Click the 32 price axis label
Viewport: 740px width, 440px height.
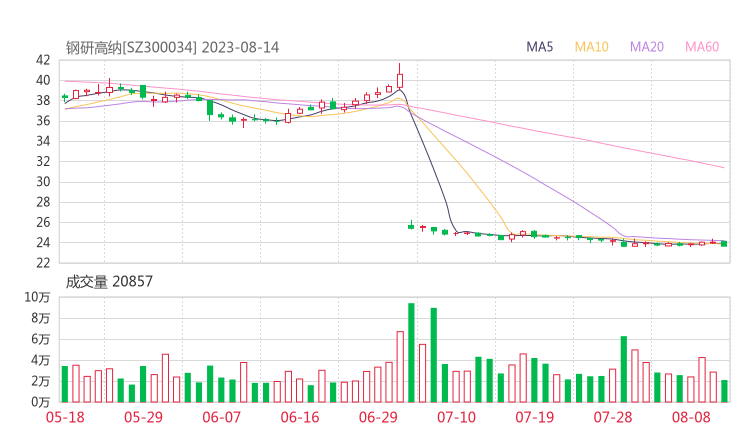[43, 161]
